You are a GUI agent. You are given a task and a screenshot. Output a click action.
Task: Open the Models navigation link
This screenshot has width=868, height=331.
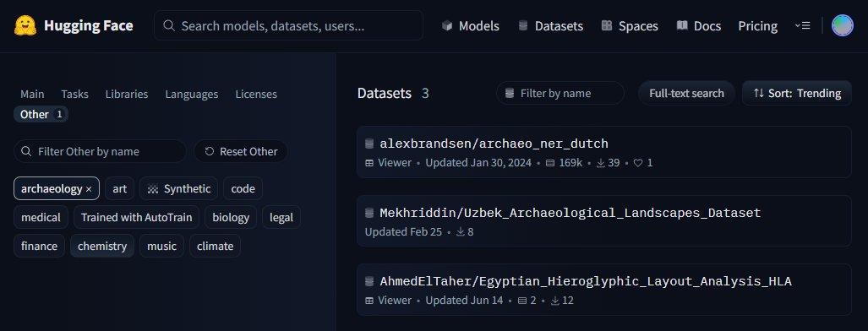pos(471,25)
